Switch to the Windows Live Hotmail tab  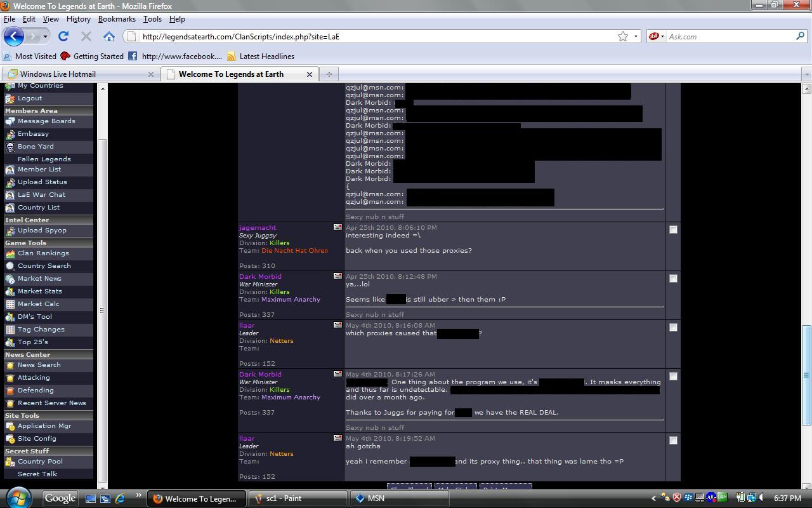point(58,74)
